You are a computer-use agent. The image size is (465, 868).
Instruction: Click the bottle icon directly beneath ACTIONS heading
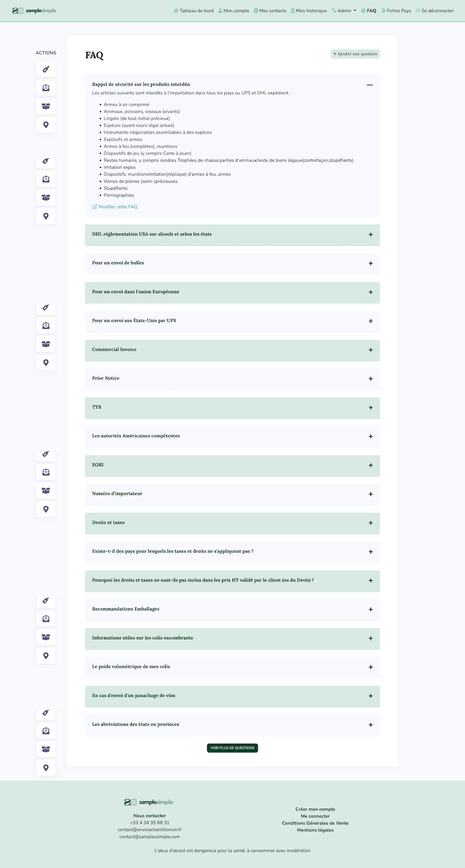coord(46,69)
